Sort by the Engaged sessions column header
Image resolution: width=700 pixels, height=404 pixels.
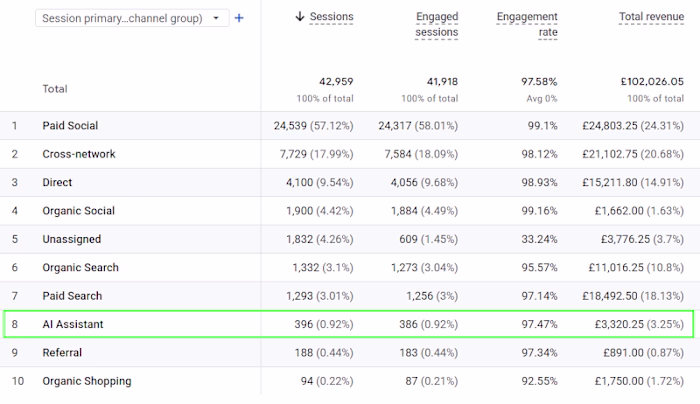(x=437, y=24)
